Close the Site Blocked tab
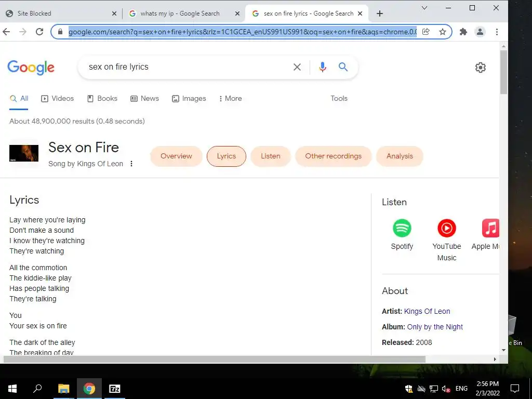The height and width of the screenshot is (399, 532). tap(114, 14)
